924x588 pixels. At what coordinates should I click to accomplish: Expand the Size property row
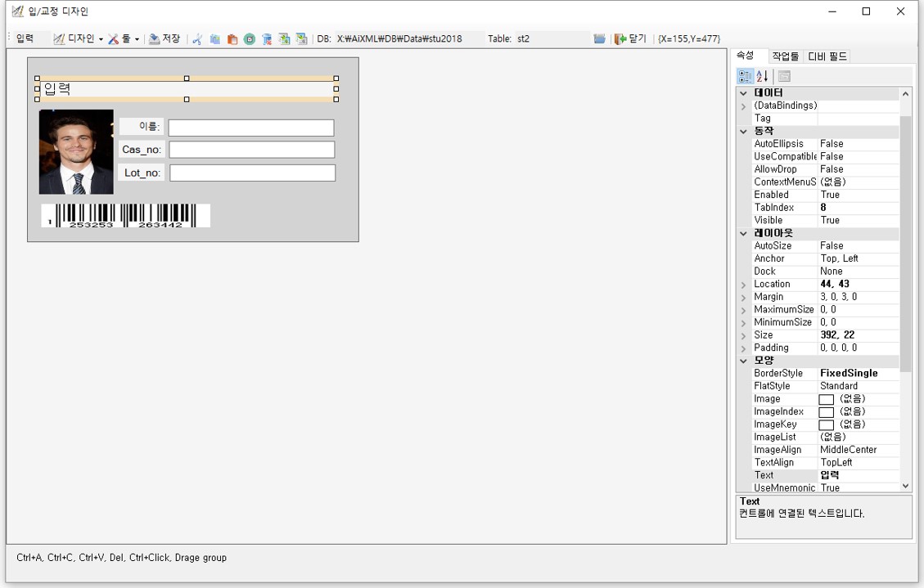pyautogui.click(x=743, y=335)
